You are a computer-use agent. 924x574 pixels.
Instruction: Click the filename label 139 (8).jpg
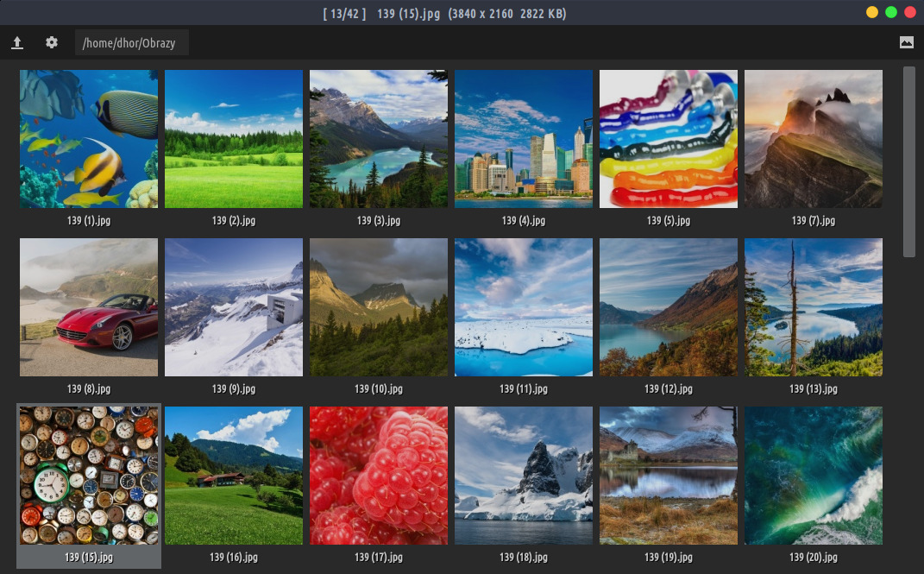[x=89, y=389]
